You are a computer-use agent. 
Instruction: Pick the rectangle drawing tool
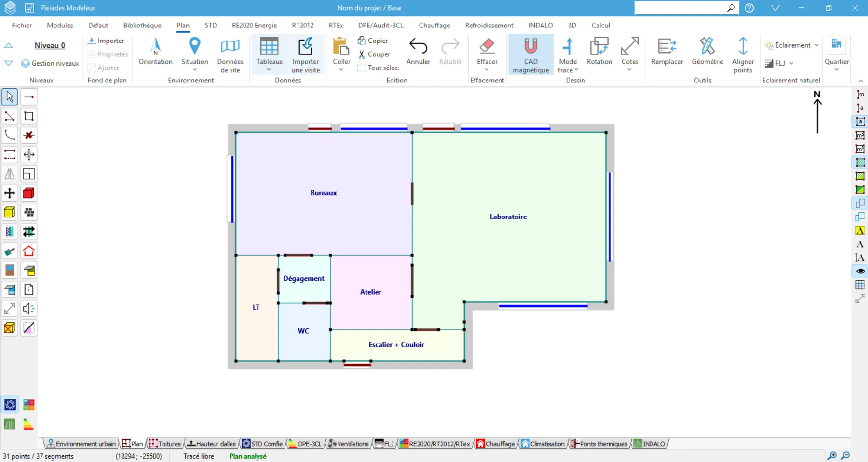pos(29,116)
